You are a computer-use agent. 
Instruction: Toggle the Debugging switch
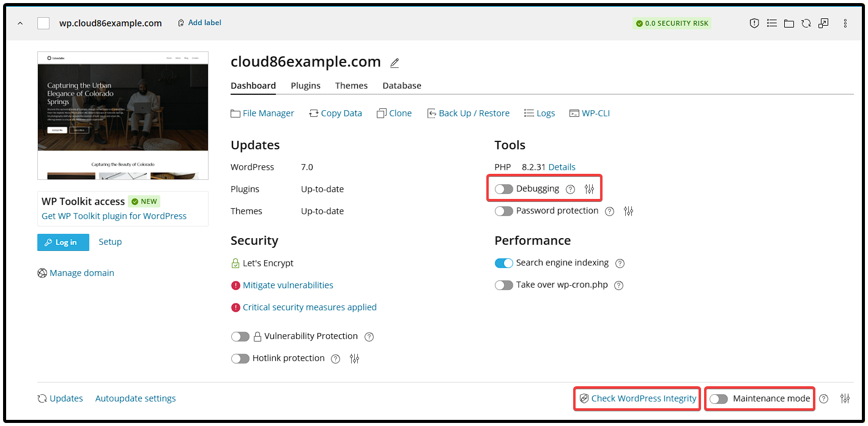click(504, 189)
